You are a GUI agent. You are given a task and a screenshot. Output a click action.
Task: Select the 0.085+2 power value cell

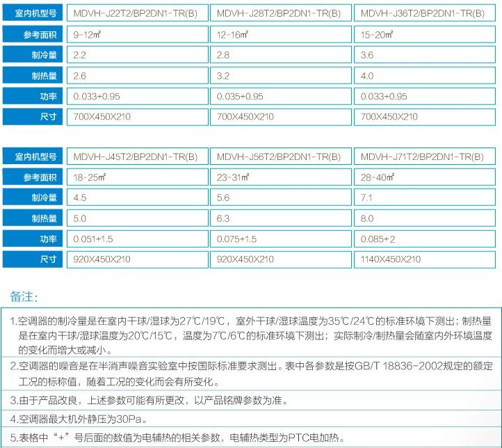[x=425, y=239]
